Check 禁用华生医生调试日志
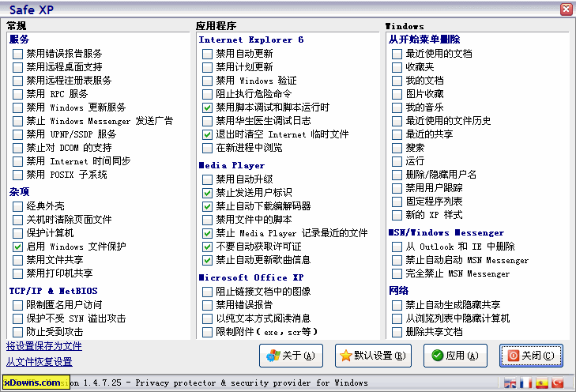 coord(207,121)
